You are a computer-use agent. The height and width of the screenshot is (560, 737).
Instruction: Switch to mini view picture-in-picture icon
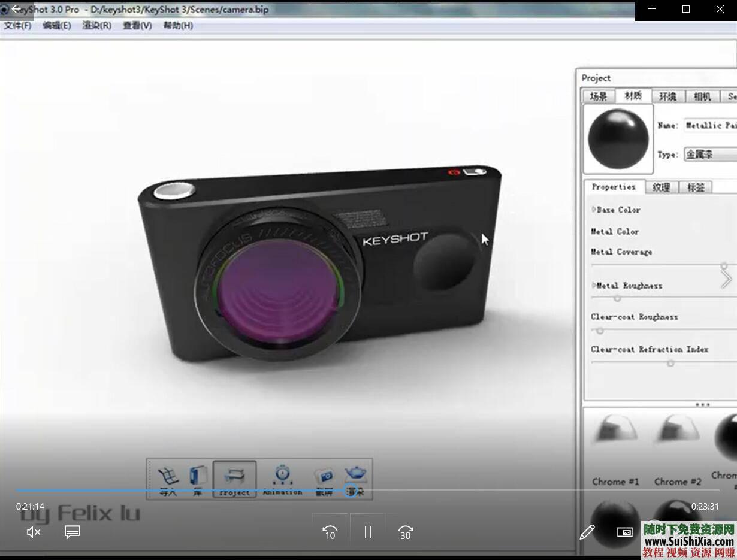coord(624,532)
